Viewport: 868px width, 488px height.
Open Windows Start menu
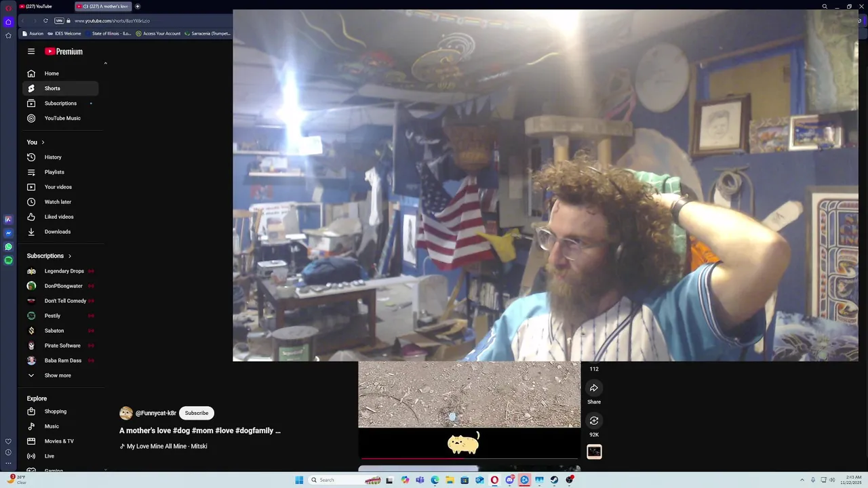299,480
